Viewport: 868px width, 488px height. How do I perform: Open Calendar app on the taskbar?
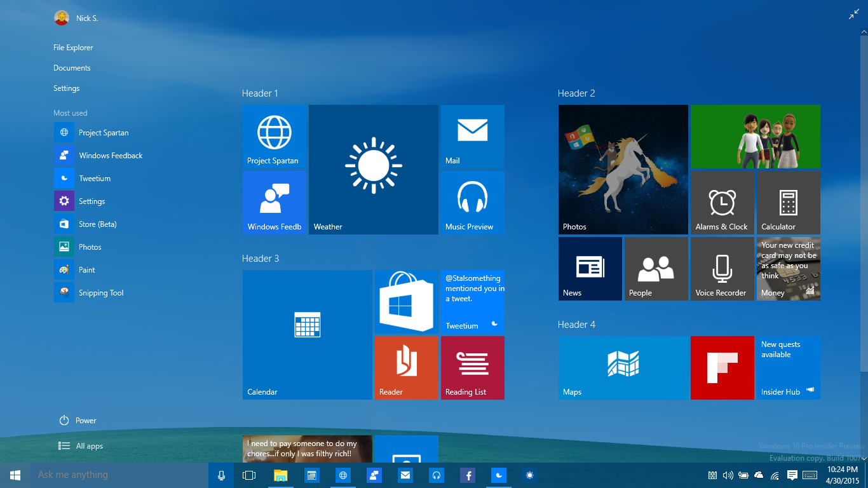311,475
